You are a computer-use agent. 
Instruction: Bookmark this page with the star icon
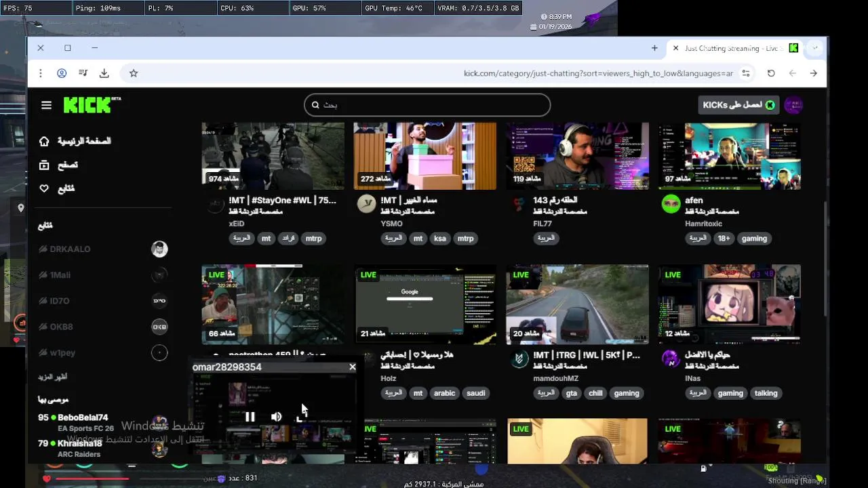[134, 73]
